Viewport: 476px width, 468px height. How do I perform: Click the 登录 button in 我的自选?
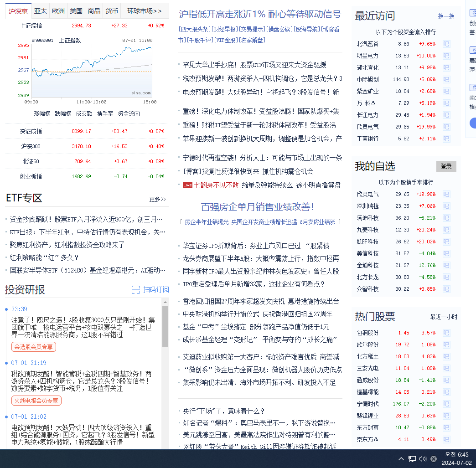coord(446,166)
